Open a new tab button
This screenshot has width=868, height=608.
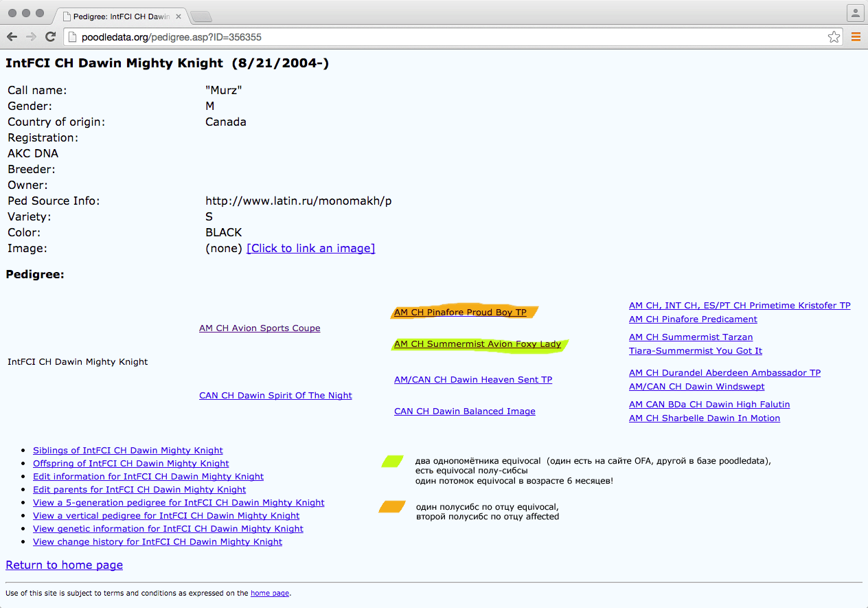201,16
